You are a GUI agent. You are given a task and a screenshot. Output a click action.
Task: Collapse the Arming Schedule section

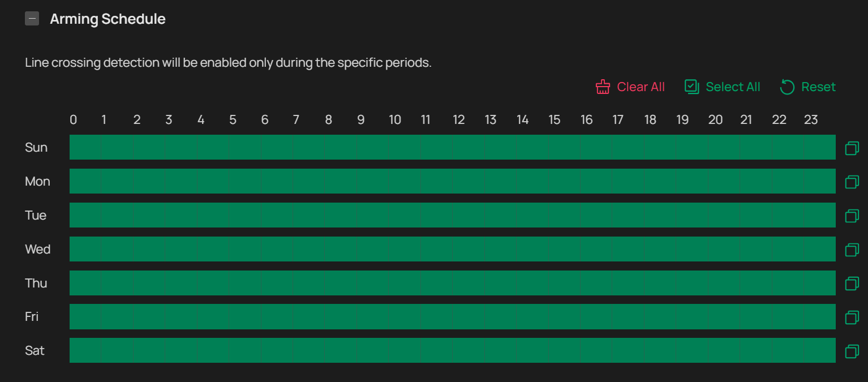click(32, 19)
